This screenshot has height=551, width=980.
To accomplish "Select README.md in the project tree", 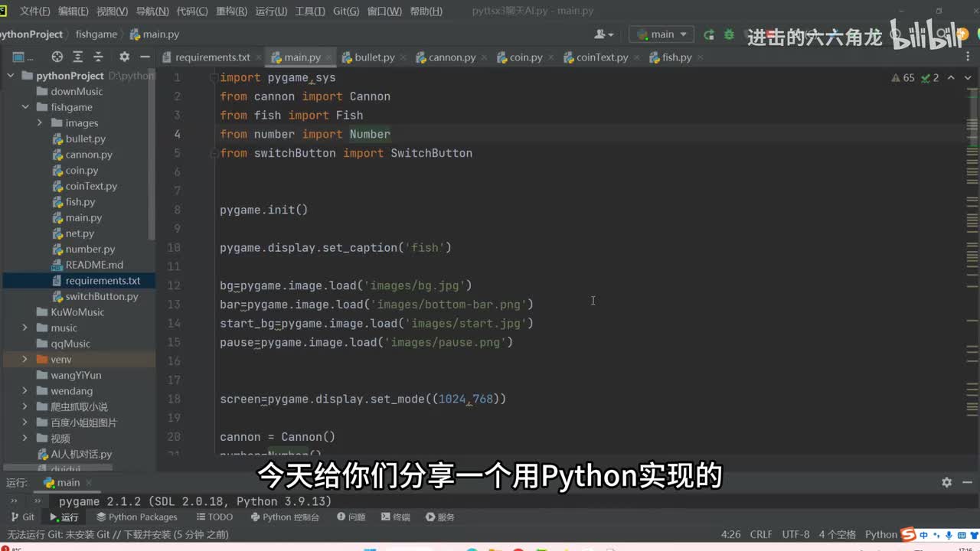I will click(x=94, y=265).
